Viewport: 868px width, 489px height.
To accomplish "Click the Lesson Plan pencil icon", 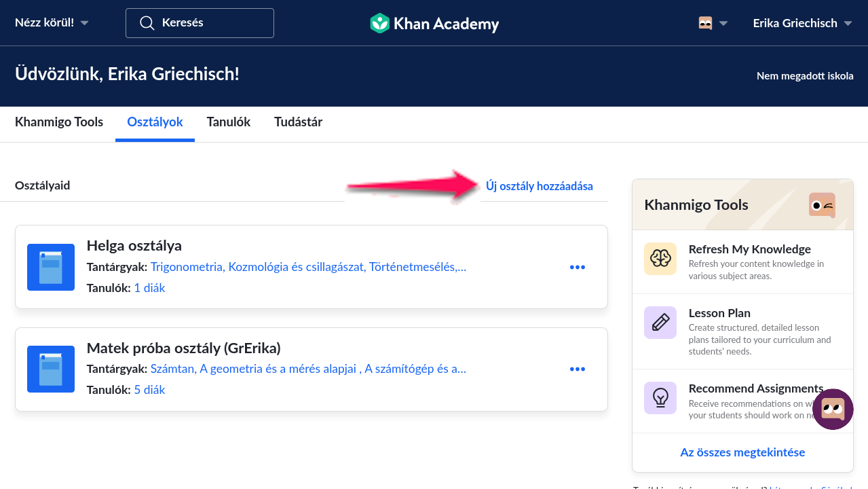I will 660,323.
